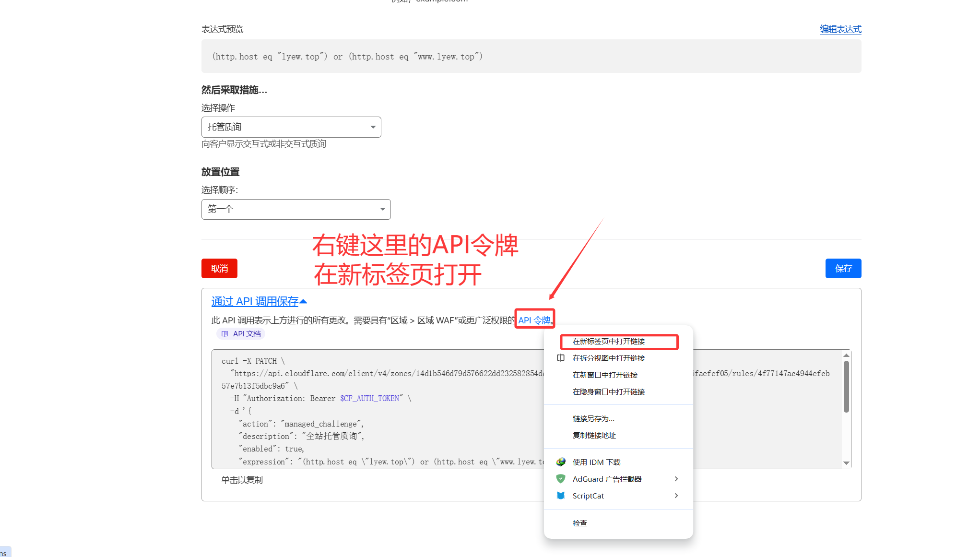Image resolution: width=980 pixels, height=557 pixels.
Task: Click the blue 保存 button
Action: pos(843,269)
